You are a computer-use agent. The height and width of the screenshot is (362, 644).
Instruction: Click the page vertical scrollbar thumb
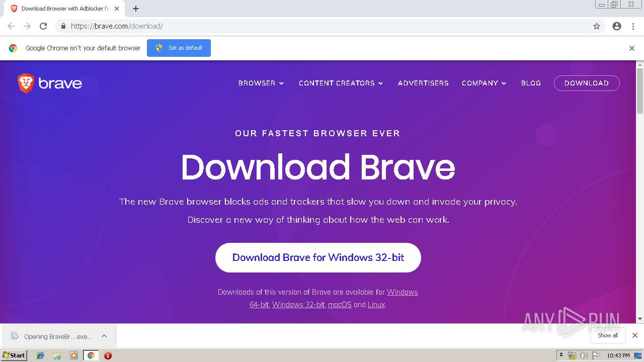pos(640,90)
